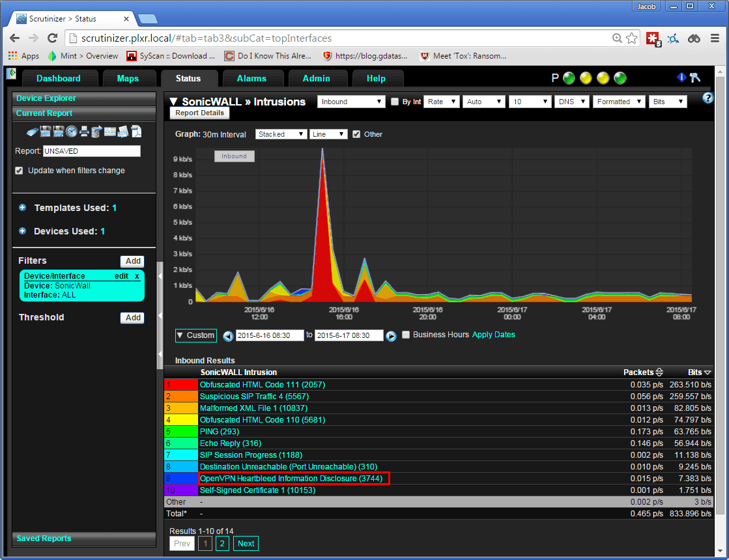
Task: Open the 10 results count dropdown
Action: coord(530,102)
